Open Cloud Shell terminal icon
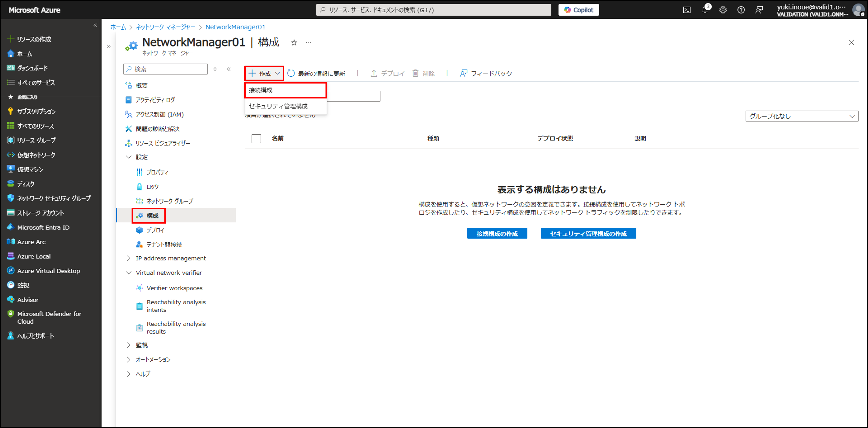This screenshot has width=868, height=428. tap(686, 10)
